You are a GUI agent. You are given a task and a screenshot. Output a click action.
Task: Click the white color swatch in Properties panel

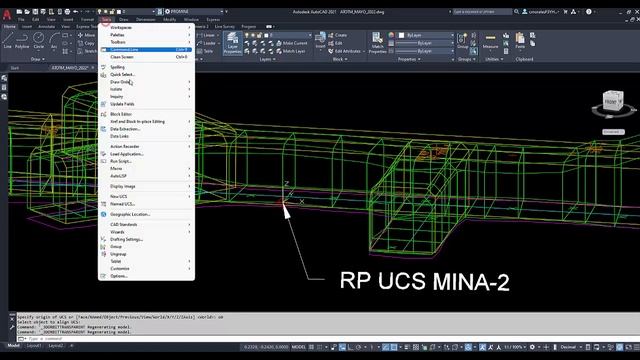point(401,35)
